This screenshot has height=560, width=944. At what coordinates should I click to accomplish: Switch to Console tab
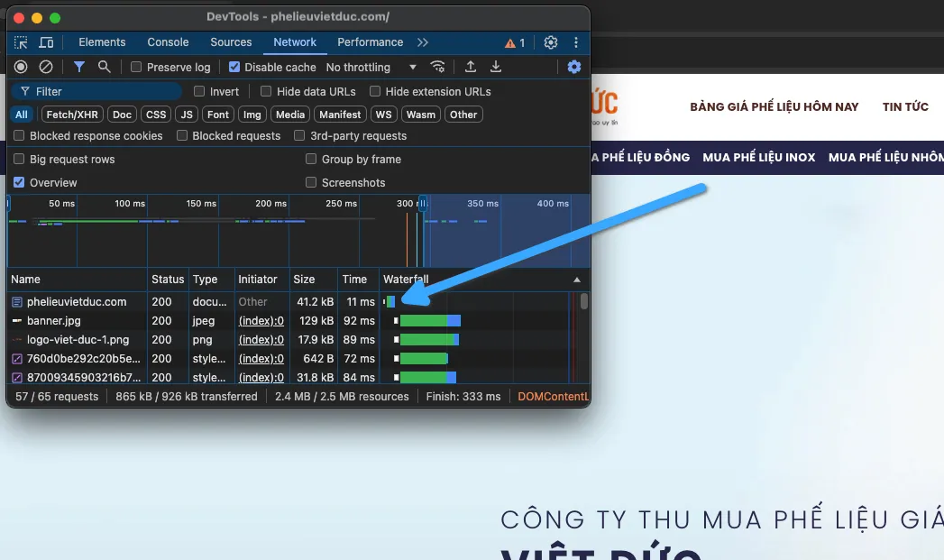click(x=168, y=42)
